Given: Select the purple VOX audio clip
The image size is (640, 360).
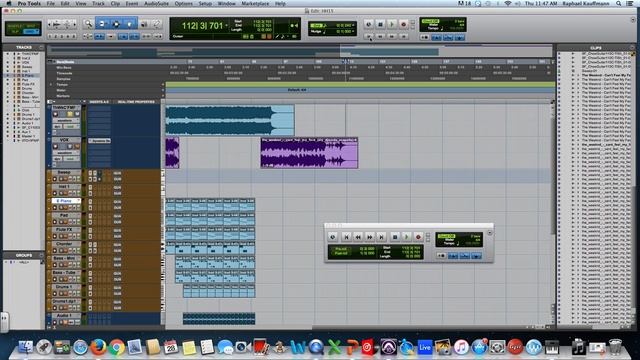Looking at the screenshot, I should 309,153.
